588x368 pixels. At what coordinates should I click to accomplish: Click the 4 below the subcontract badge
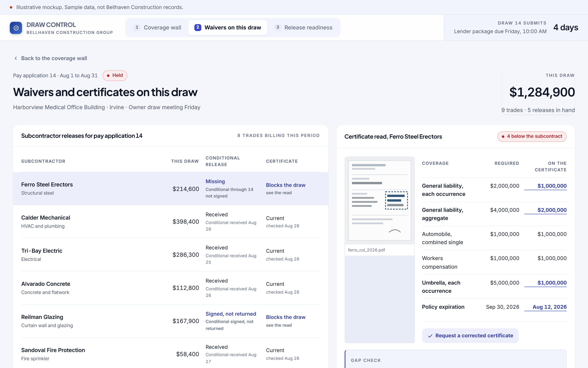pyautogui.click(x=532, y=136)
